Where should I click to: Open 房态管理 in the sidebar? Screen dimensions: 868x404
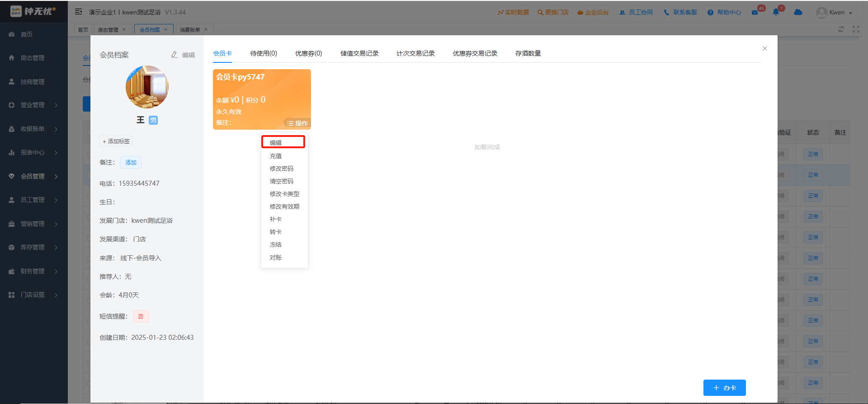point(33,58)
